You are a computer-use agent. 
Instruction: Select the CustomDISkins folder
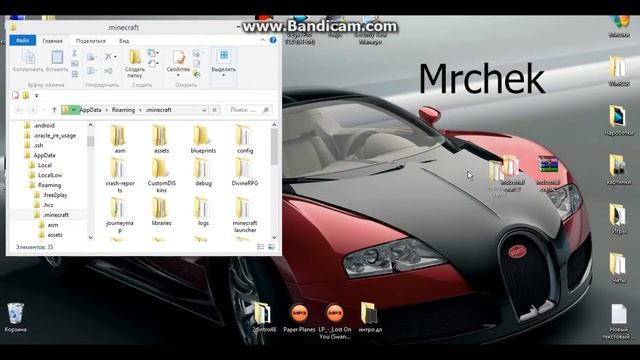tap(161, 176)
